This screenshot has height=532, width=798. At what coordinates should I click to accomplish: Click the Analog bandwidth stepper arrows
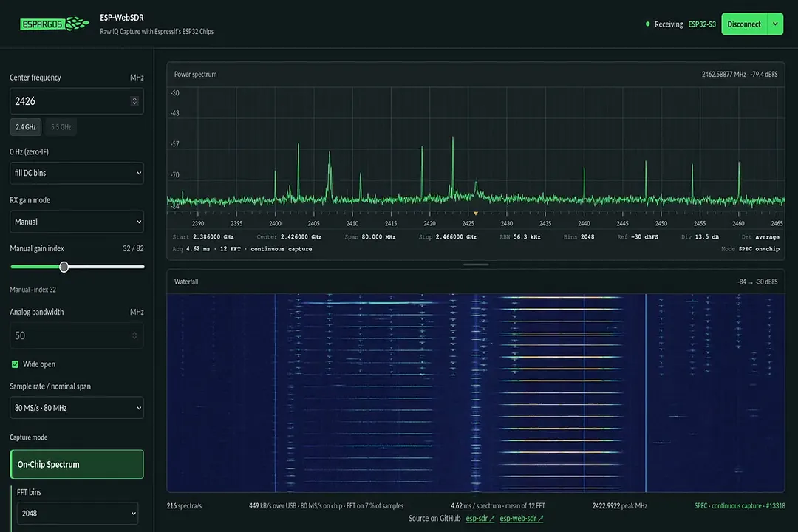[134, 335]
